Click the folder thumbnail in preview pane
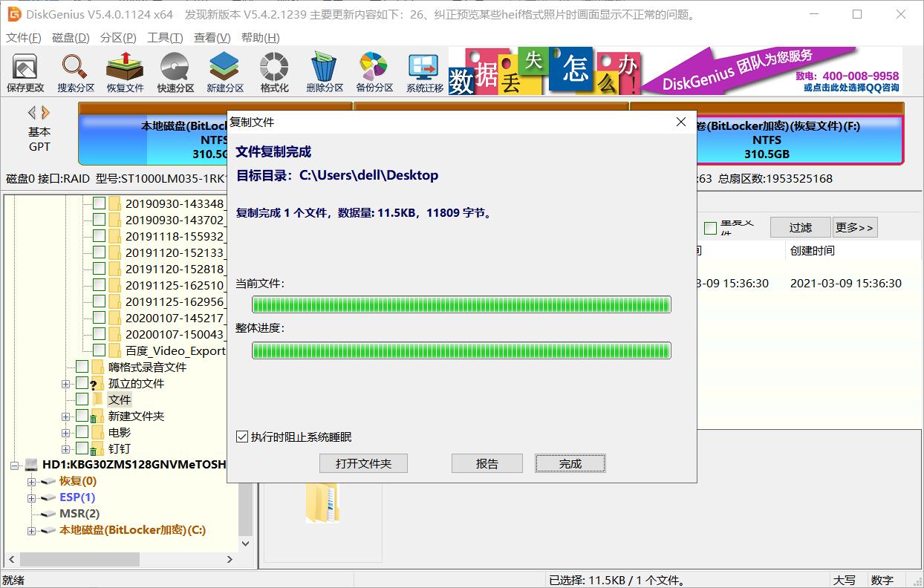Image resolution: width=924 pixels, height=588 pixels. tap(322, 502)
